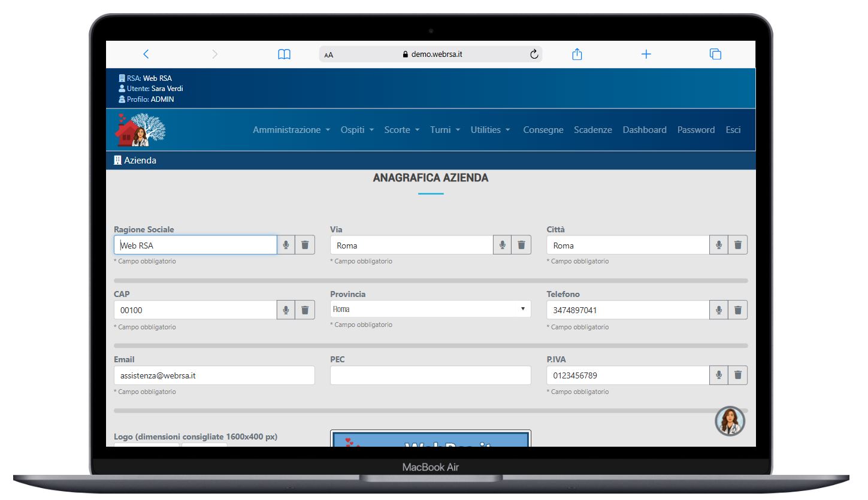The width and height of the screenshot is (868, 500).
Task: Tap Safari share icon
Action: point(577,54)
